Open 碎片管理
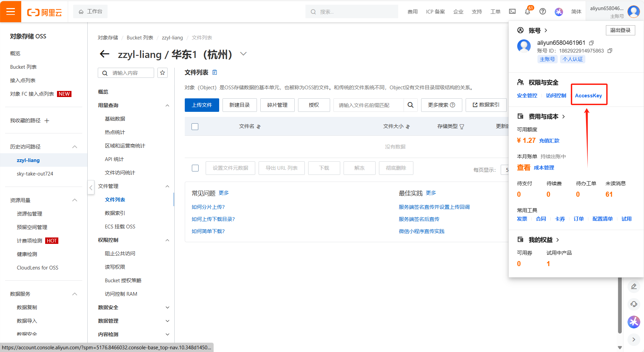Screen dimensions: 644x352 pyautogui.click(x=277, y=105)
